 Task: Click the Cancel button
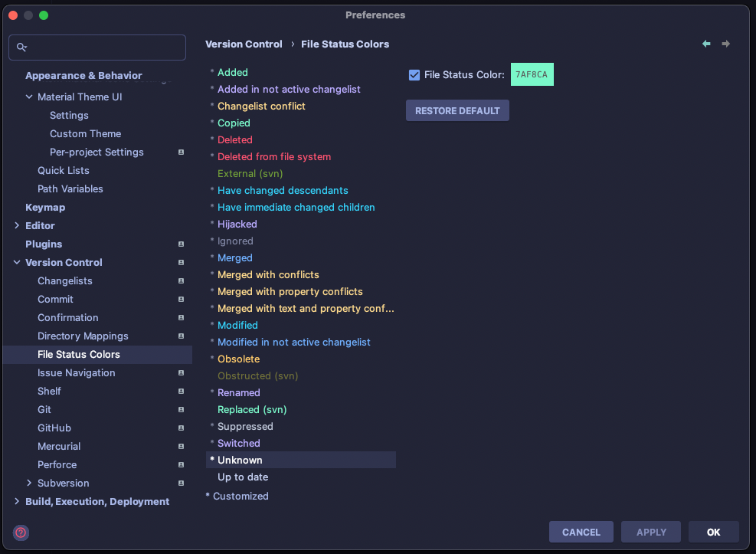click(x=581, y=532)
